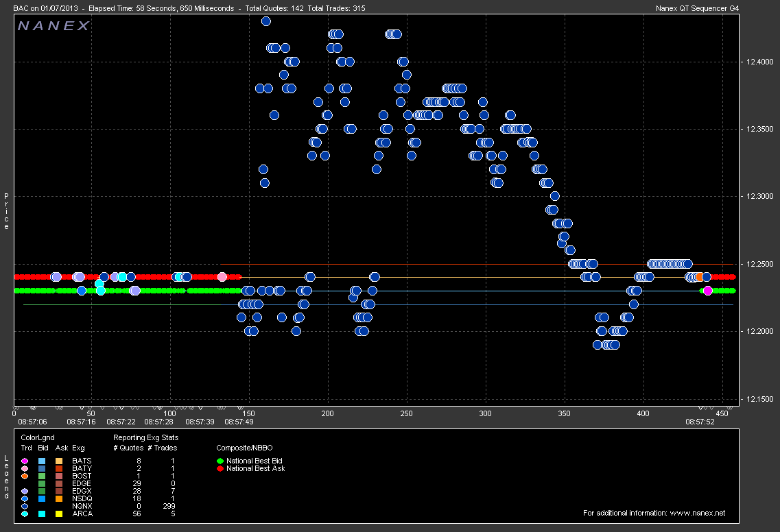Click the NSDQ quote count 18

point(137,498)
